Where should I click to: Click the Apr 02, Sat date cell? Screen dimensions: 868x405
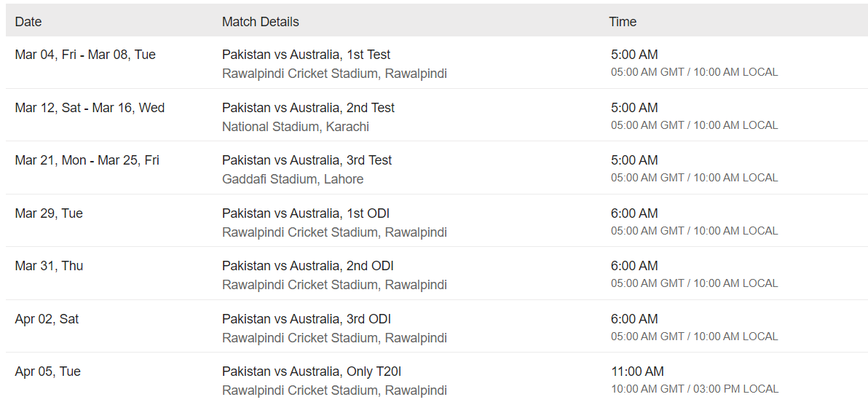coord(47,319)
